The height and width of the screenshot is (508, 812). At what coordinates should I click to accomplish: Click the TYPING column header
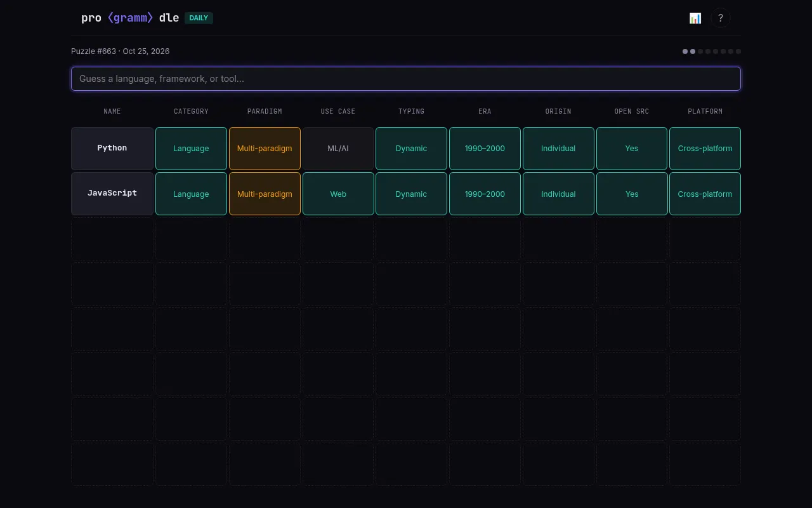(x=411, y=111)
